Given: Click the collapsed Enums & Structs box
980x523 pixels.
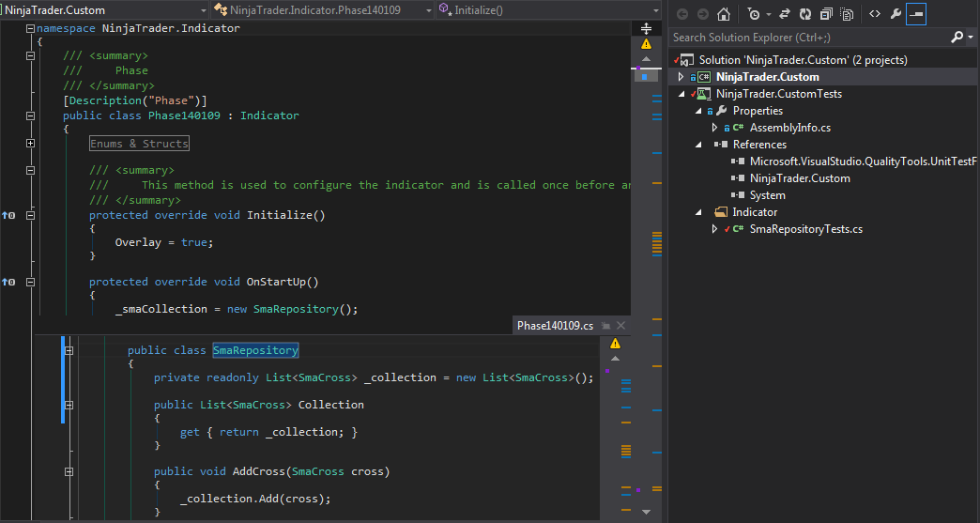Looking at the screenshot, I should click(x=139, y=144).
